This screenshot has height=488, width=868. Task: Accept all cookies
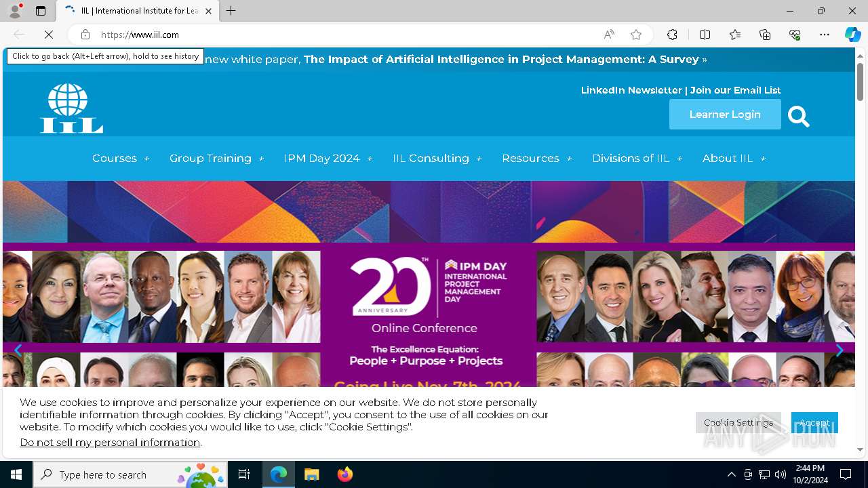[814, 422]
